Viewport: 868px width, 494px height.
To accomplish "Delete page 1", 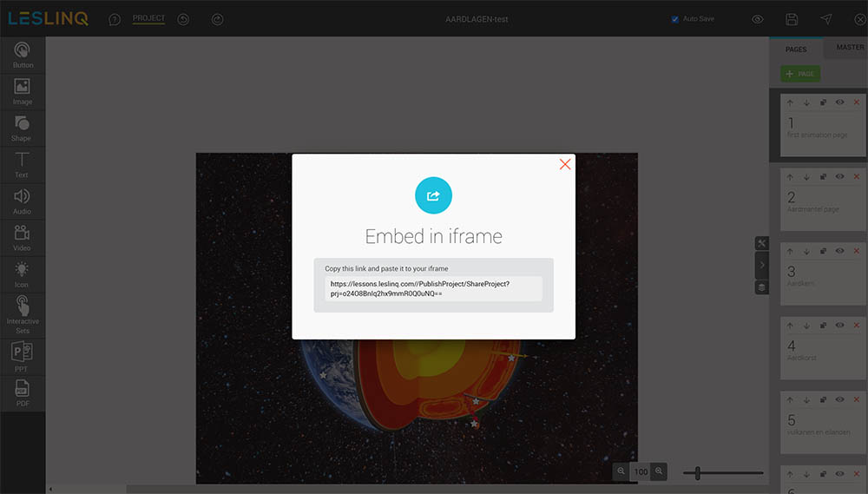I will click(857, 102).
